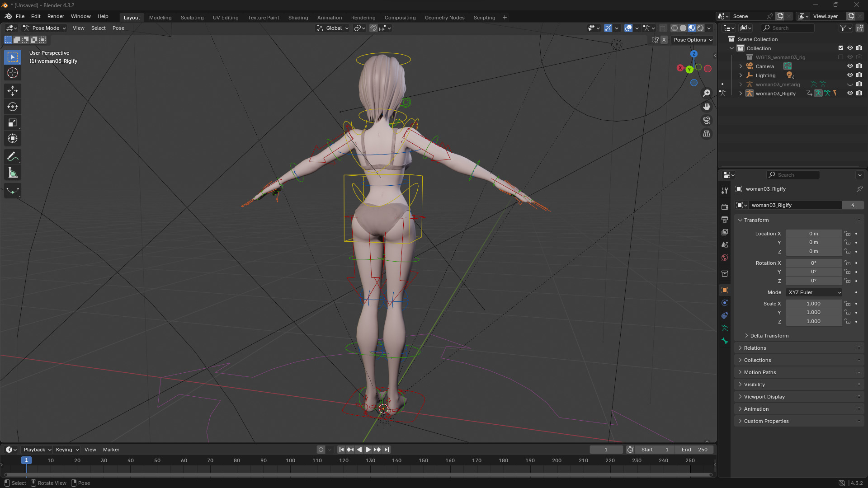Click the Cursor tool icon
868x488 pixels.
(x=13, y=73)
